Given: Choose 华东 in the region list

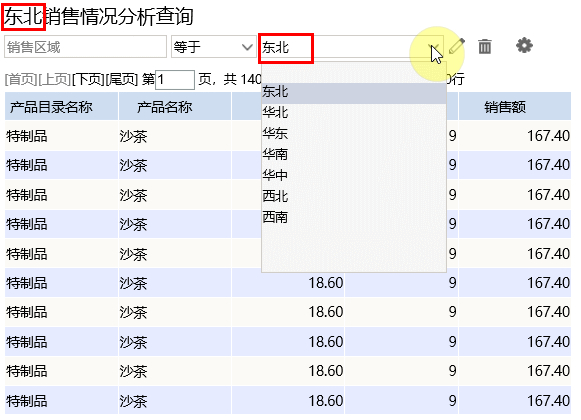Looking at the screenshot, I should pos(354,133).
